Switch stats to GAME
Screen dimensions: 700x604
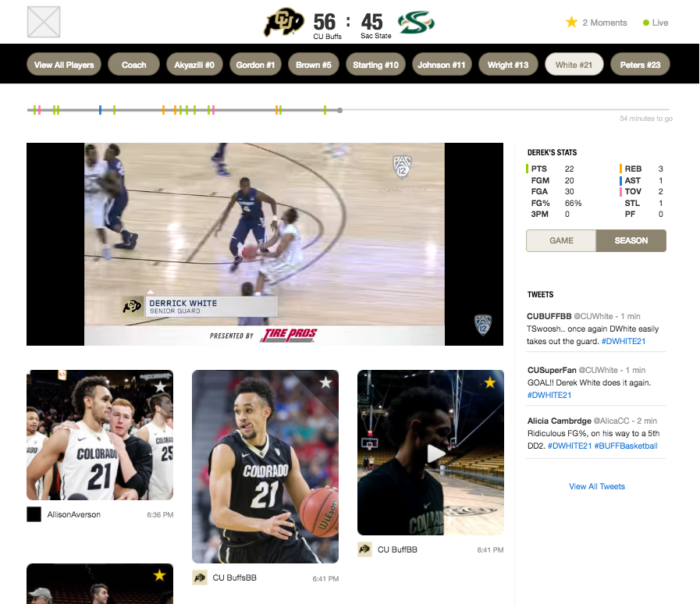tap(561, 240)
